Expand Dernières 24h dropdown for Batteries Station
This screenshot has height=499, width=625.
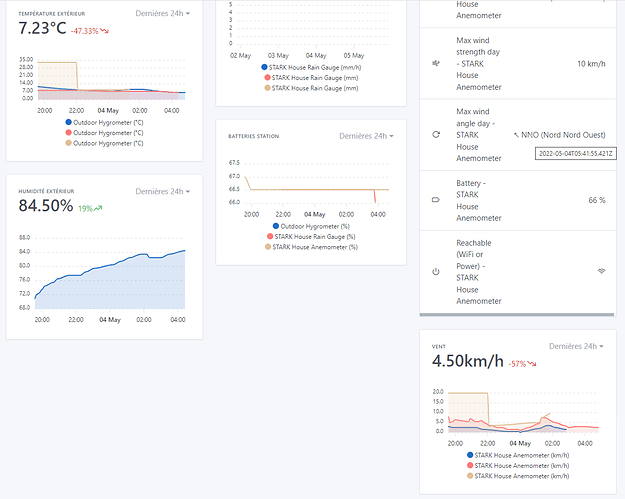tap(366, 135)
